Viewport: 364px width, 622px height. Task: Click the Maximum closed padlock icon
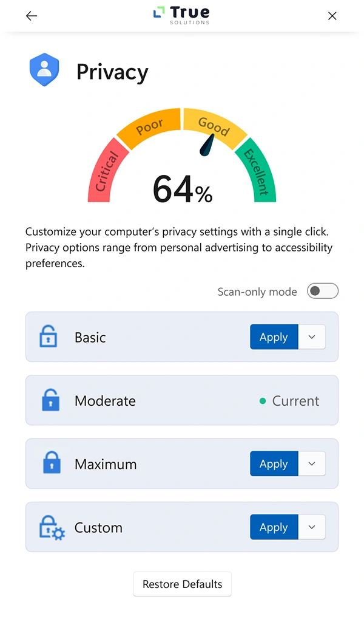coord(52,463)
